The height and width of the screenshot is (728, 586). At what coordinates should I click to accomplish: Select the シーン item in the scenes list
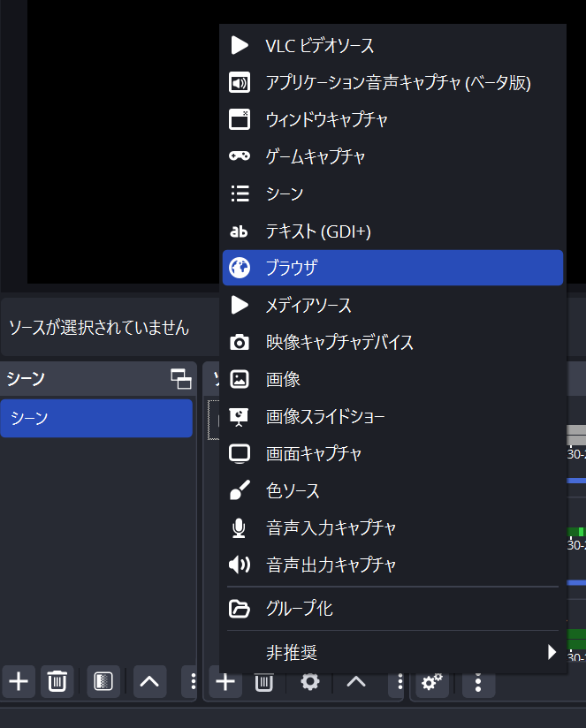coord(96,418)
